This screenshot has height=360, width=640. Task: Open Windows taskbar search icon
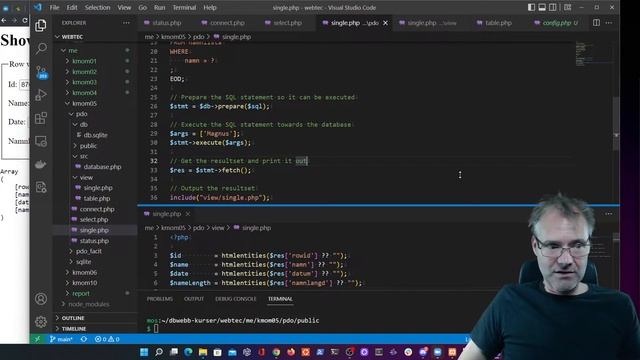pyautogui.click(x=159, y=352)
